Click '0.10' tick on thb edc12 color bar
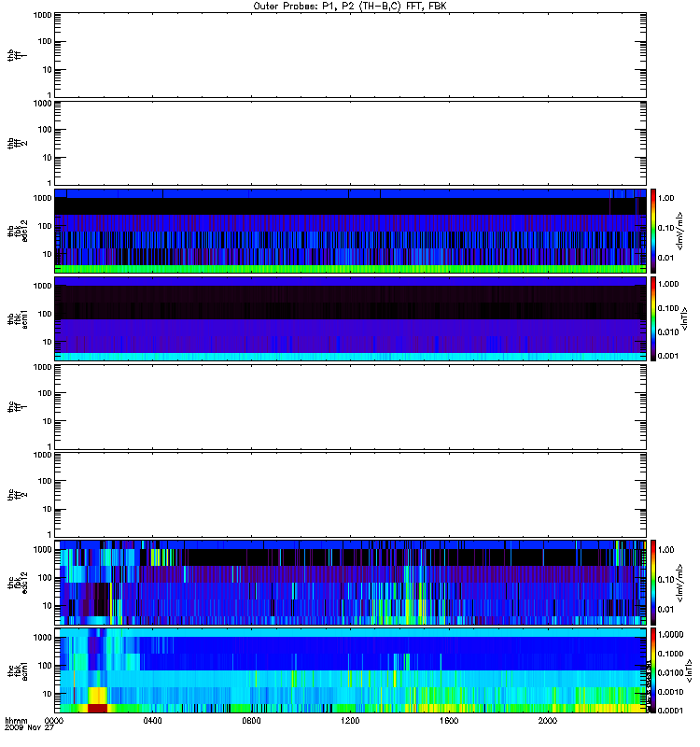The height and width of the screenshot is (747, 700). pyautogui.click(x=665, y=228)
